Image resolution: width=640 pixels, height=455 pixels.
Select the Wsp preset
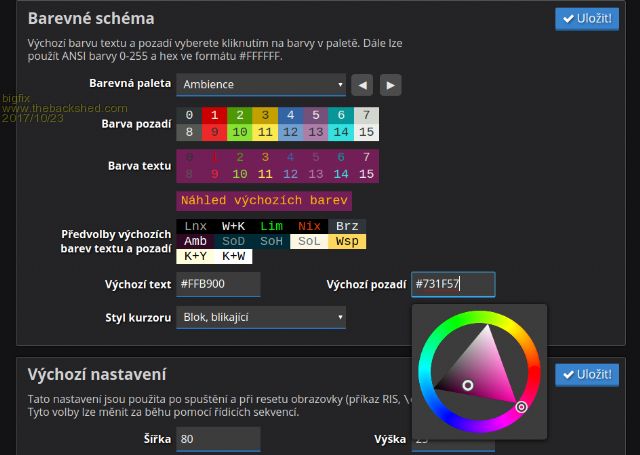[348, 242]
